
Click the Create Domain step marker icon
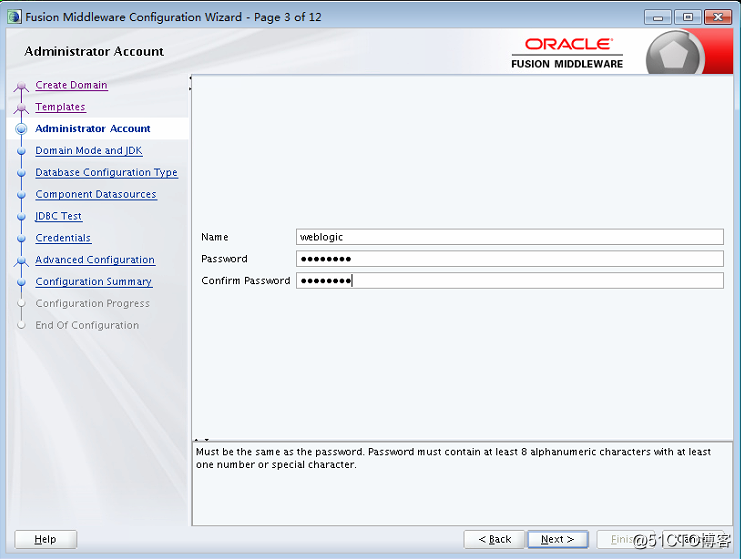click(x=21, y=86)
